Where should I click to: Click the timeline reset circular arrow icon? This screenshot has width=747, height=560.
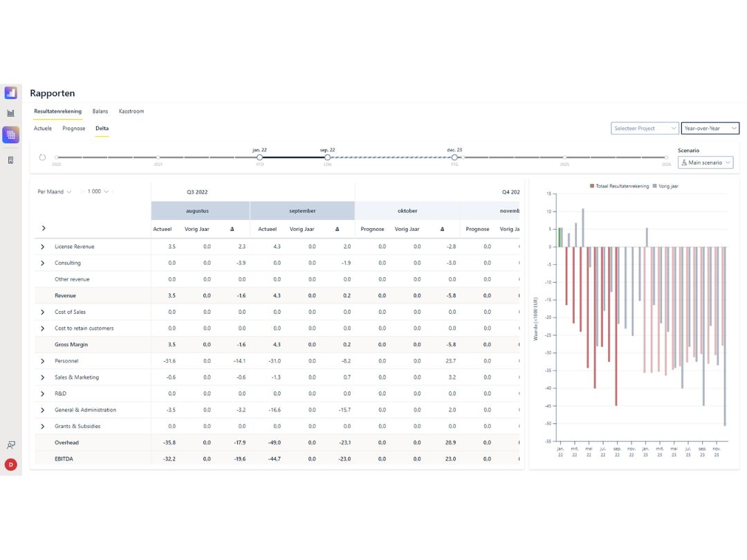click(x=42, y=157)
